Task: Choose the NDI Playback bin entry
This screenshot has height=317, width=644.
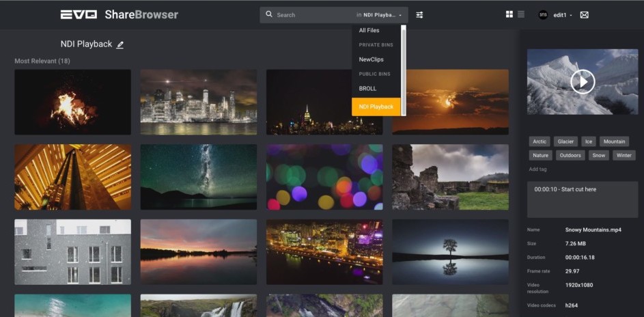Action: 376,107
